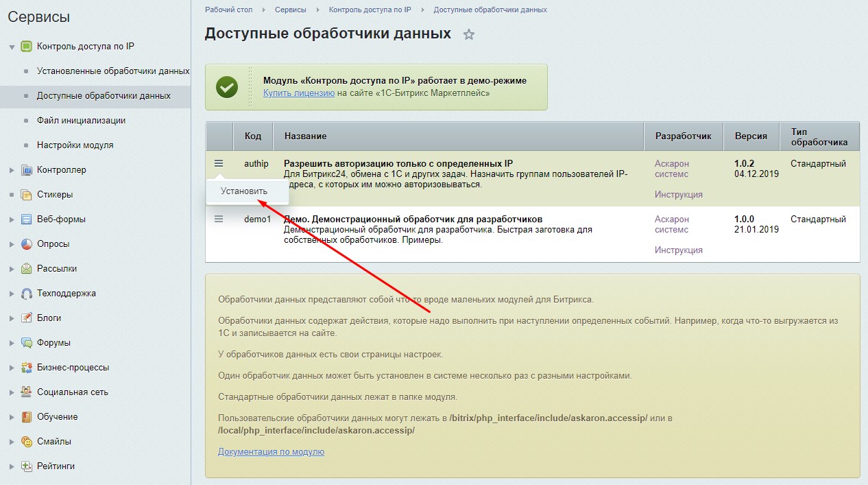This screenshot has height=485, width=868.
Task: Click the Веб-формы sidebar icon
Action: (x=27, y=220)
